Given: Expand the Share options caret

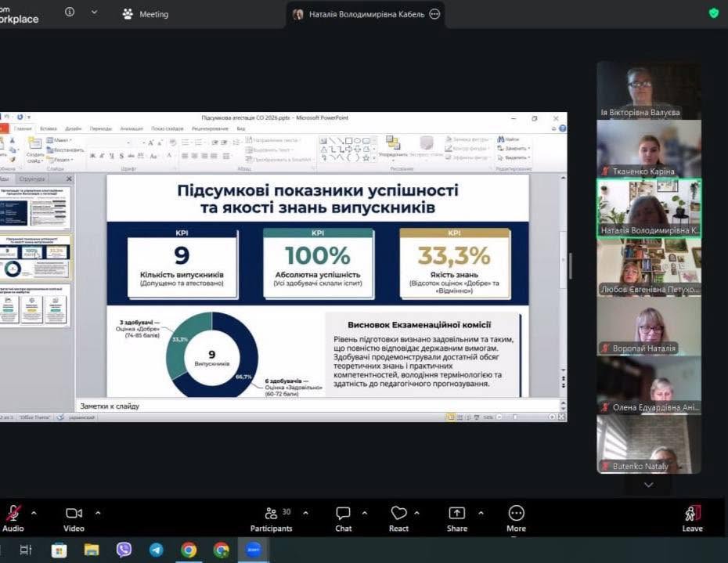Looking at the screenshot, I should coord(481,514).
